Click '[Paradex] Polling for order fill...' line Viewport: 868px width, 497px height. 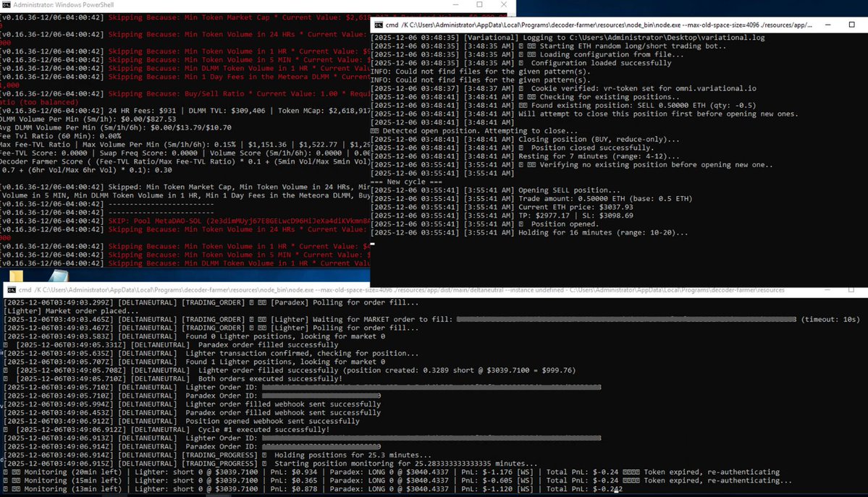click(x=211, y=302)
